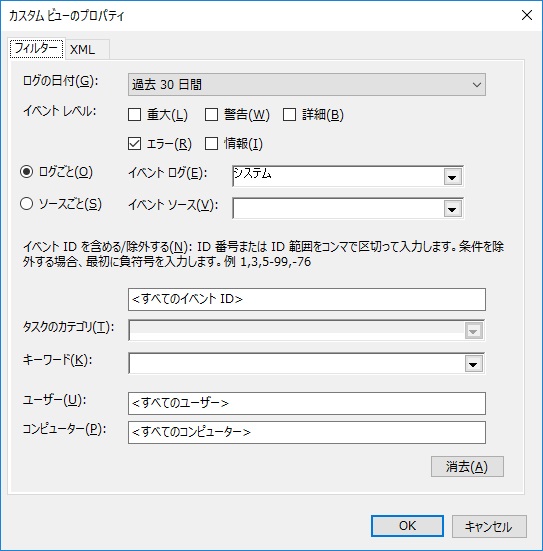
Task: Click the キャンセル button
Action: [x=489, y=526]
